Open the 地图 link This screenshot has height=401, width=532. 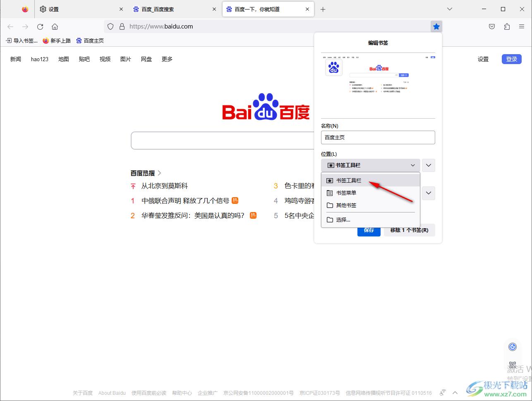coord(64,59)
